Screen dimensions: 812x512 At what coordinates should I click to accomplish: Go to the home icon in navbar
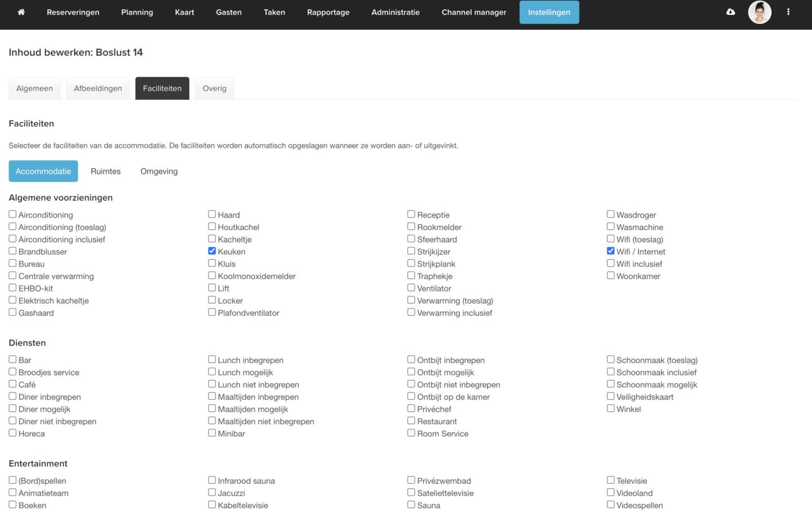pyautogui.click(x=21, y=12)
